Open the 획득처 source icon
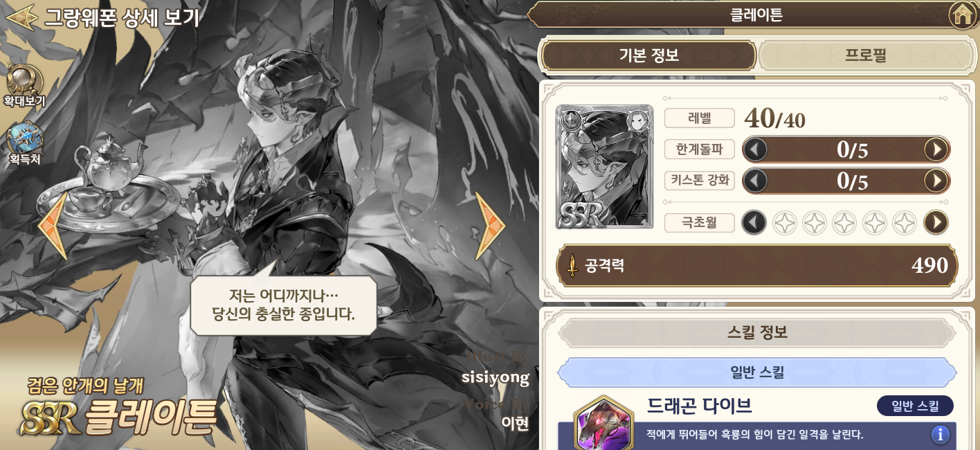Screen dimensions: 980x450 (25, 138)
